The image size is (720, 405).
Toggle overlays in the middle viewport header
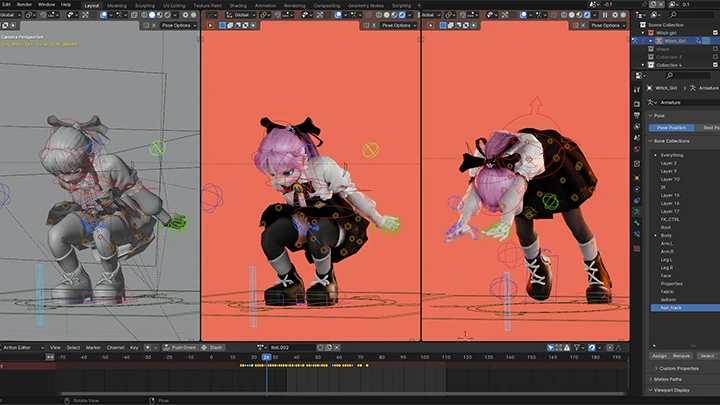[338, 15]
